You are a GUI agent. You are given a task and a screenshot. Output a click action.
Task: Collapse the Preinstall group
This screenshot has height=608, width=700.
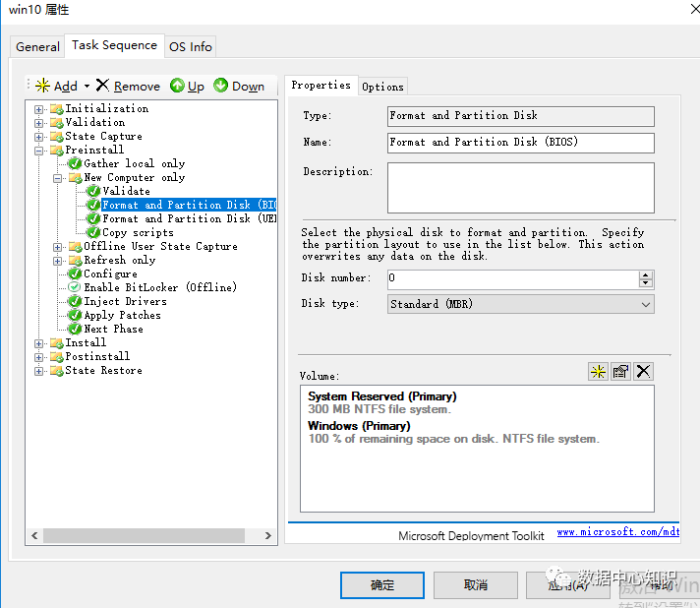pyautogui.click(x=39, y=151)
